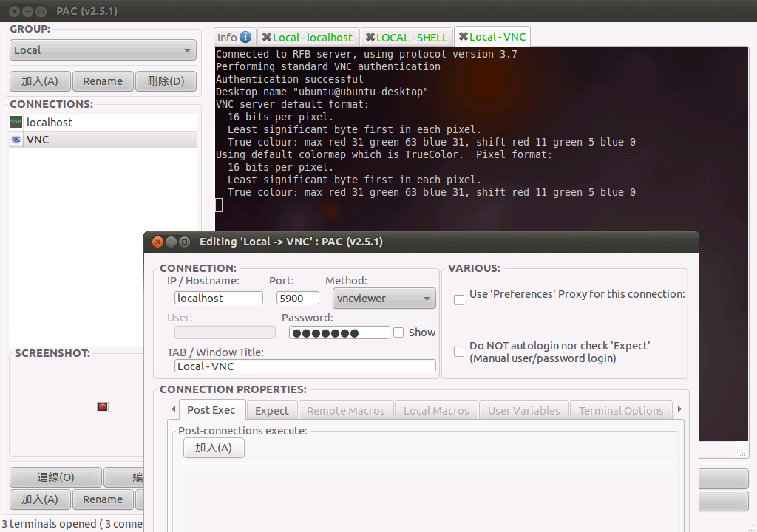The image size is (757, 532).
Task: Check Do NOT autologin nor check 'Expect'
Action: (x=459, y=352)
